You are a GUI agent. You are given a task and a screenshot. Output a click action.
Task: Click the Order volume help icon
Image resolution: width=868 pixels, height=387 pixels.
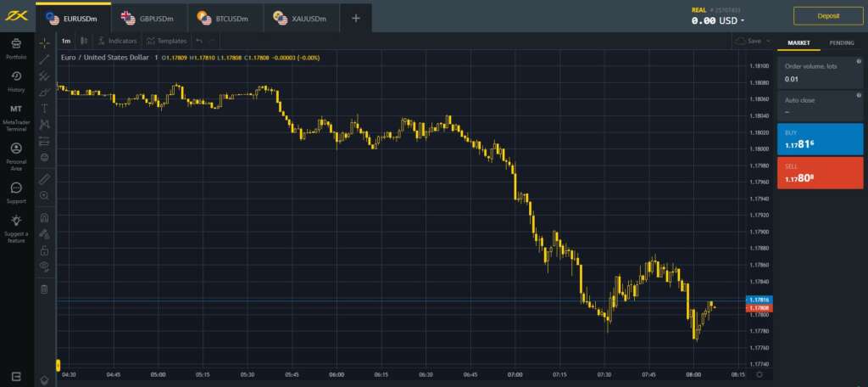coord(859,62)
